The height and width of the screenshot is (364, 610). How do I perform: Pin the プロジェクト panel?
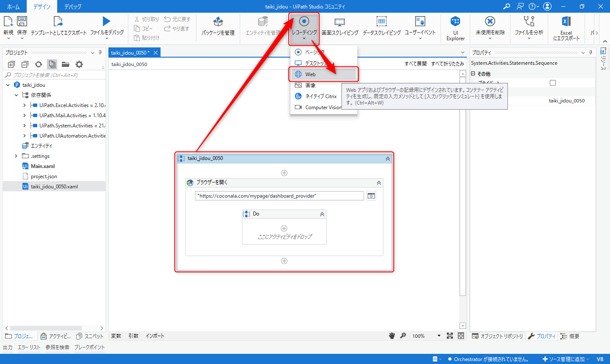tap(100, 52)
